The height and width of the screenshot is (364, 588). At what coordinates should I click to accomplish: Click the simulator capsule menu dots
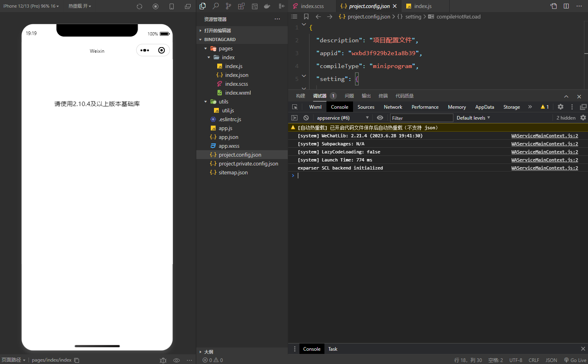pyautogui.click(x=145, y=50)
